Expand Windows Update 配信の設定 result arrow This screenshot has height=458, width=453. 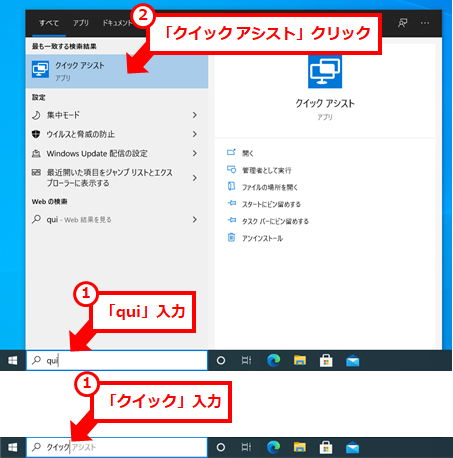195,153
